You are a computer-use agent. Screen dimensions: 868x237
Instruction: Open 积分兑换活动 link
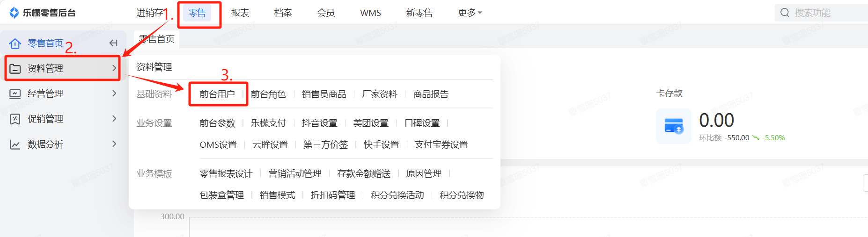pyautogui.click(x=397, y=195)
